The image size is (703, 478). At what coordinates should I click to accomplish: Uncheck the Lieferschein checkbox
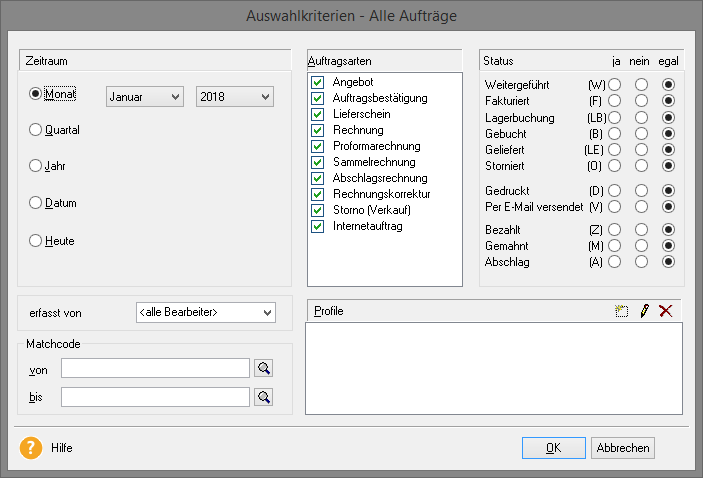click(317, 114)
